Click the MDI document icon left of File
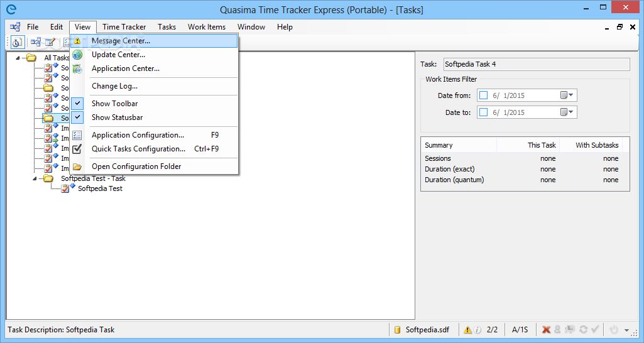The width and height of the screenshot is (644, 343). point(15,27)
